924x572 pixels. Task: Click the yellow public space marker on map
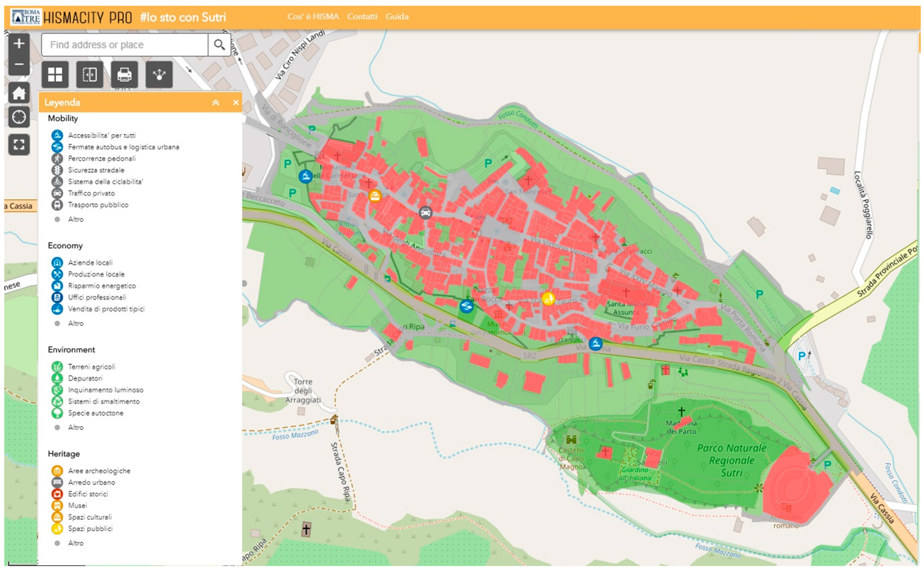[x=548, y=299]
